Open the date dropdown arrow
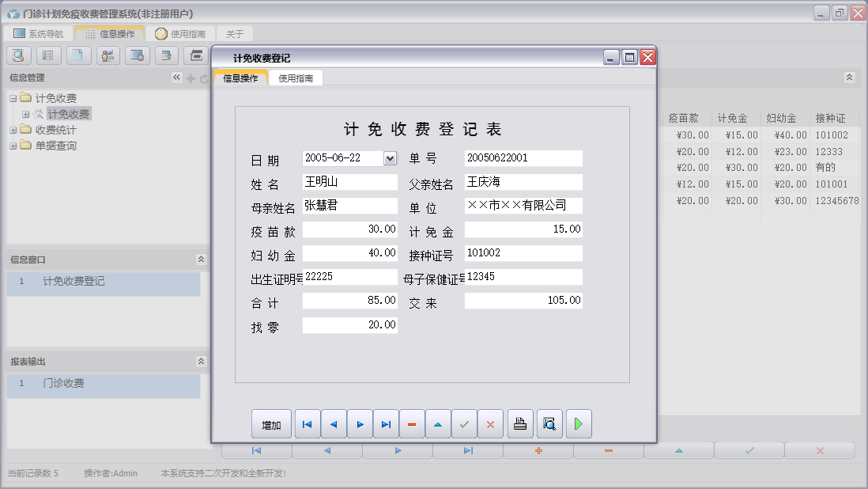Viewport: 868px width, 489px height. pos(390,158)
